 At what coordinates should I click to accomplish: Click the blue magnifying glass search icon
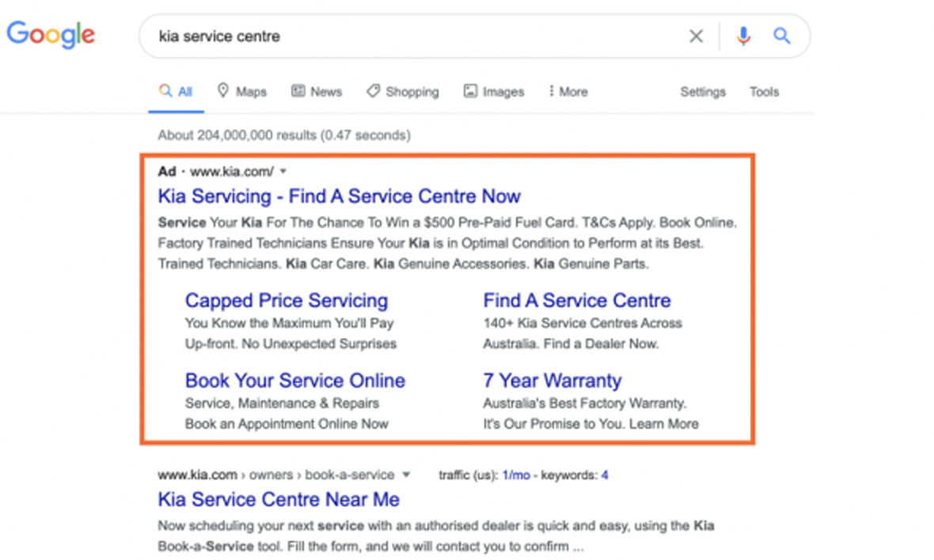click(x=782, y=36)
